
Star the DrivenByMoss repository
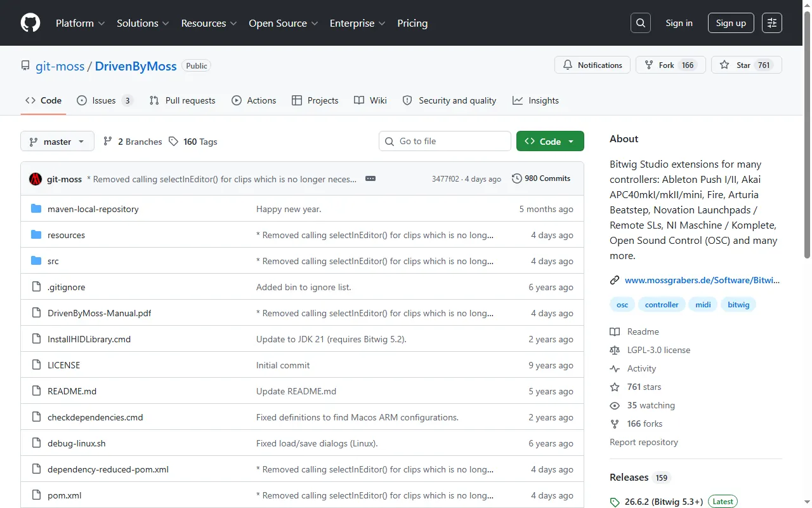(x=747, y=65)
